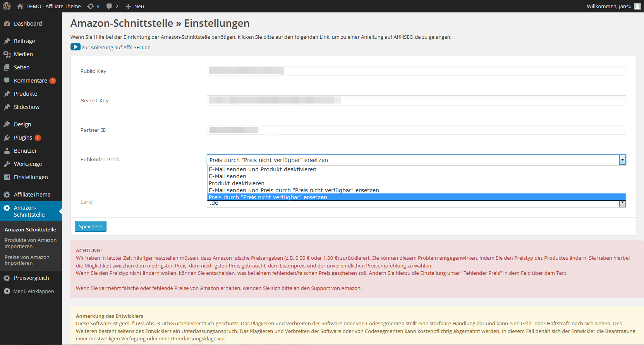Click the Medien media icon
This screenshot has width=644, height=345.
tap(7, 54)
